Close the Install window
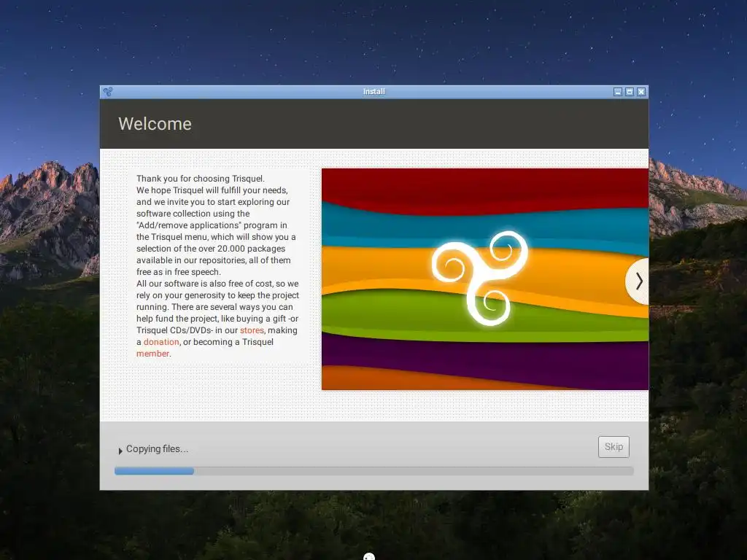This screenshot has height=560, width=747. (641, 92)
